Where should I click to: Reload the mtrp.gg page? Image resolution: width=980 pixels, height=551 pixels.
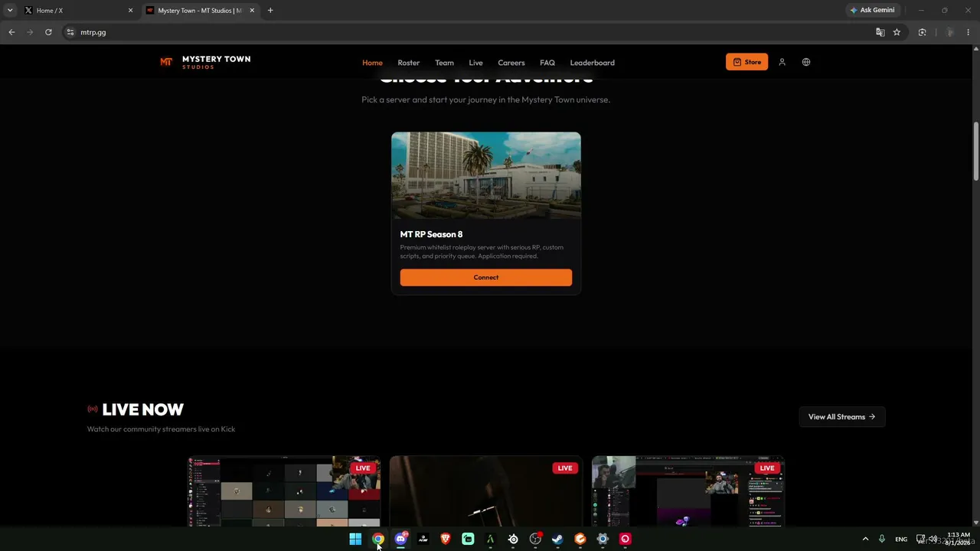click(x=48, y=32)
